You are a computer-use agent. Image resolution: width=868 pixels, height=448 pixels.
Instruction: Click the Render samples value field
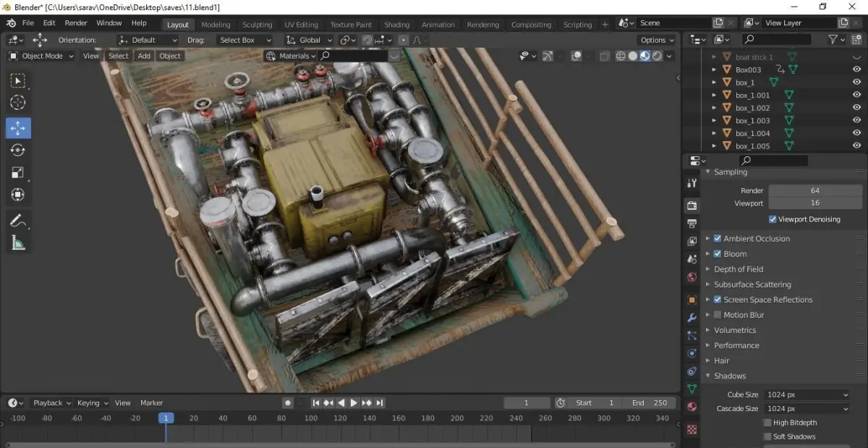[x=815, y=190]
